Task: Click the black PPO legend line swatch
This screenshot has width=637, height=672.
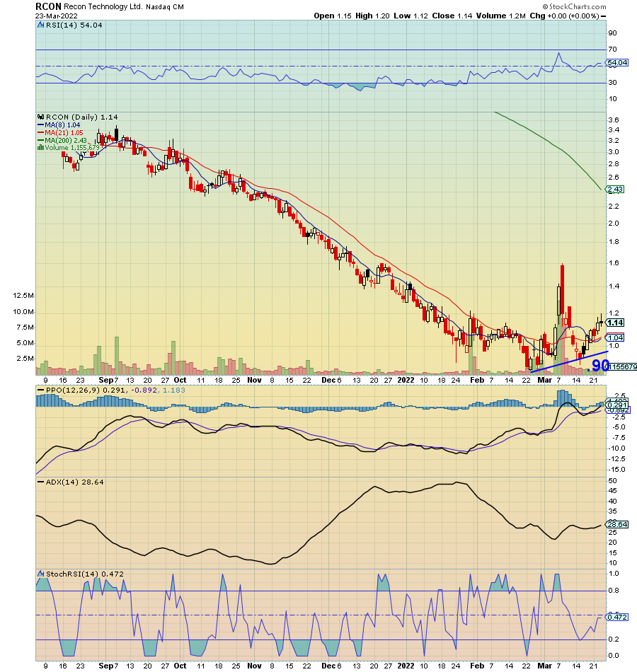Action: coord(41,390)
